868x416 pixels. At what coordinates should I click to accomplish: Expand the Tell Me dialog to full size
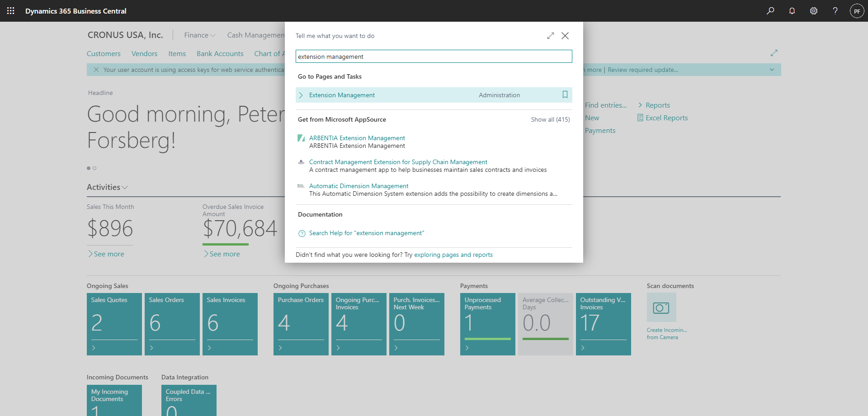tap(550, 36)
